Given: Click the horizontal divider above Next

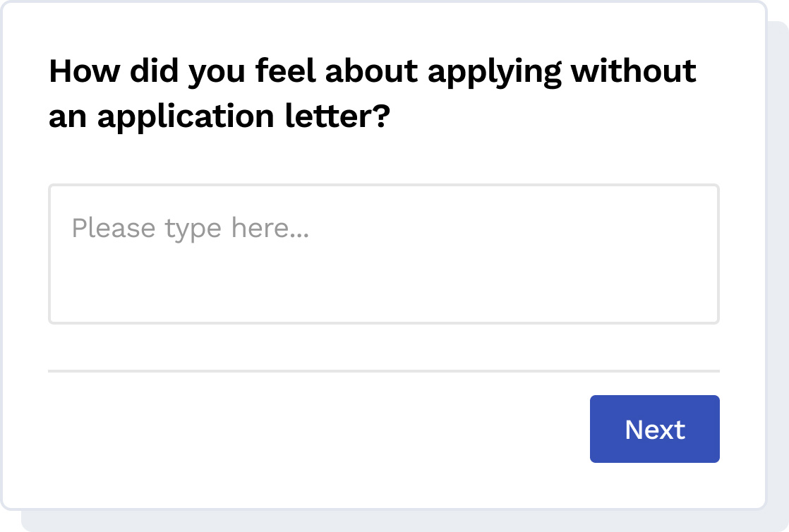Looking at the screenshot, I should click(384, 371).
